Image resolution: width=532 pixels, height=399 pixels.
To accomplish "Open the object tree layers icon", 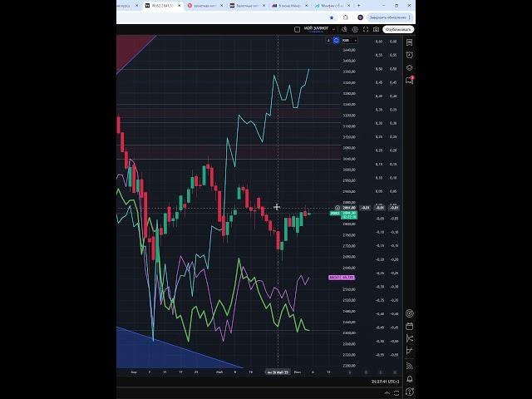I will pos(410,67).
